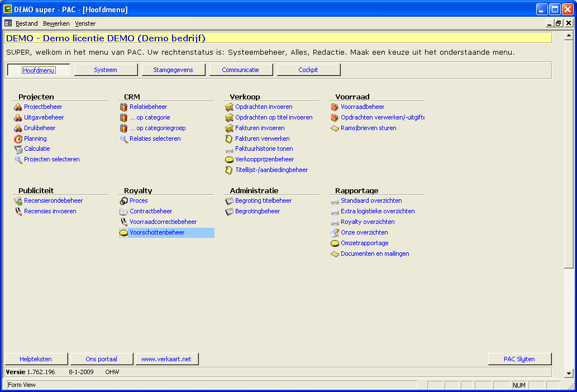
Task: Click the form icon left of Bestand
Action: pyautogui.click(x=8, y=23)
